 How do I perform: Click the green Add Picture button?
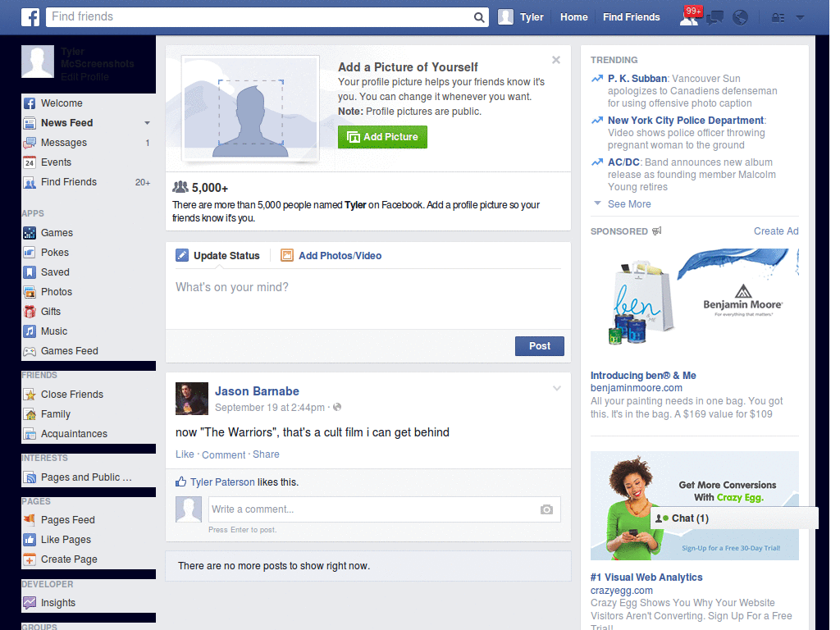click(382, 137)
